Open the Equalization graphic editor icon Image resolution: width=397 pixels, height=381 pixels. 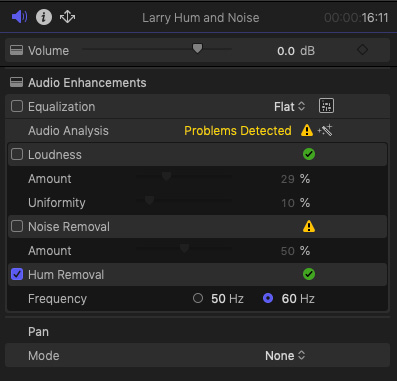[326, 106]
